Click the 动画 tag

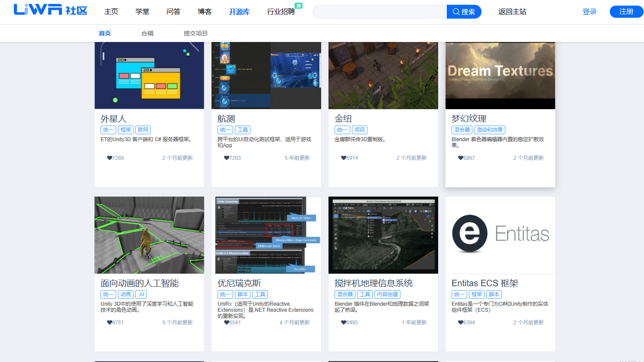(126, 294)
